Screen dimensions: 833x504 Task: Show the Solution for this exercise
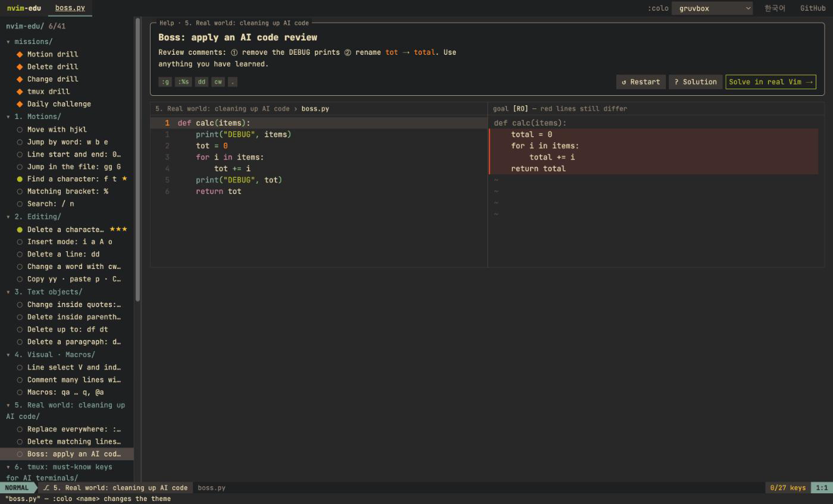point(696,82)
